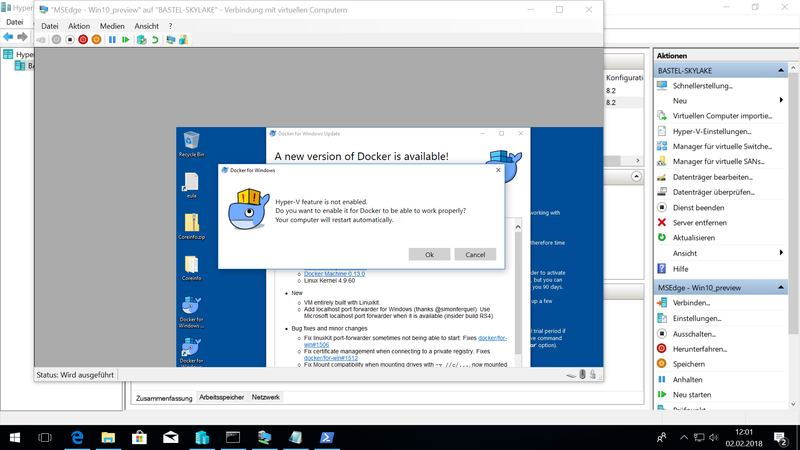This screenshot has width=800, height=450.
Task: Open the Docker Machine 0.13.0 link
Action: click(x=334, y=274)
